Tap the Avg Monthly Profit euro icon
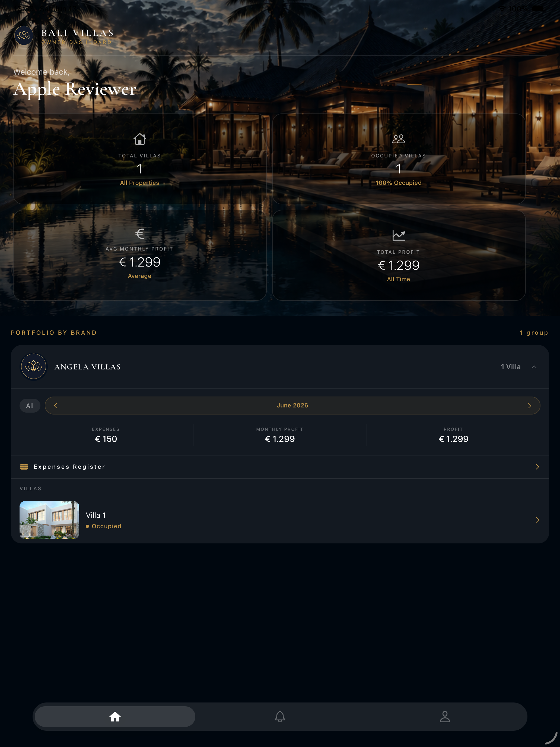This screenshot has width=560, height=747. (140, 234)
